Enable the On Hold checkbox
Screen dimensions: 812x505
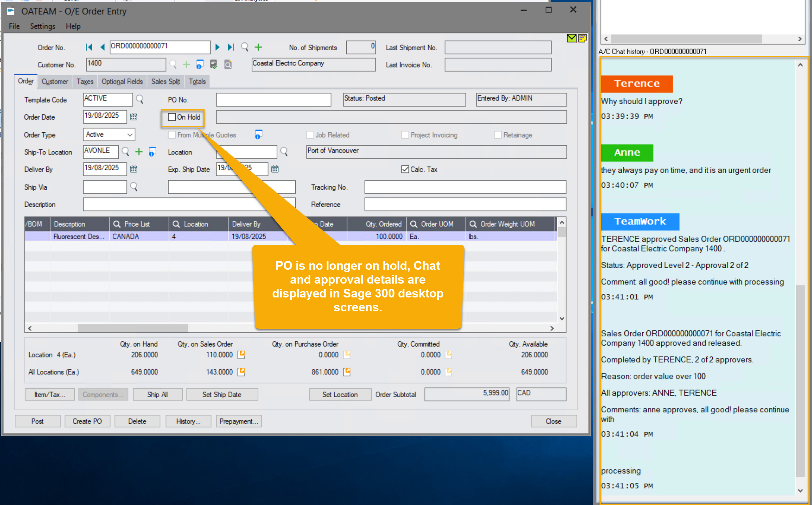(171, 117)
